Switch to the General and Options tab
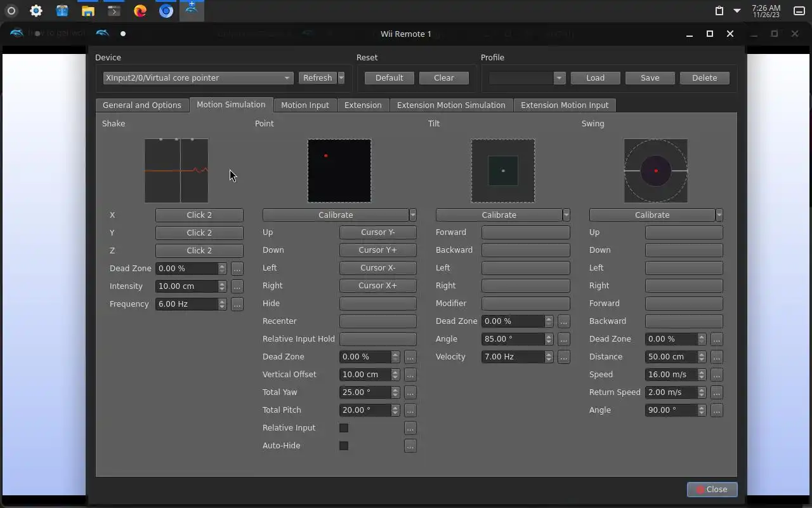The width and height of the screenshot is (812, 508). click(142, 105)
